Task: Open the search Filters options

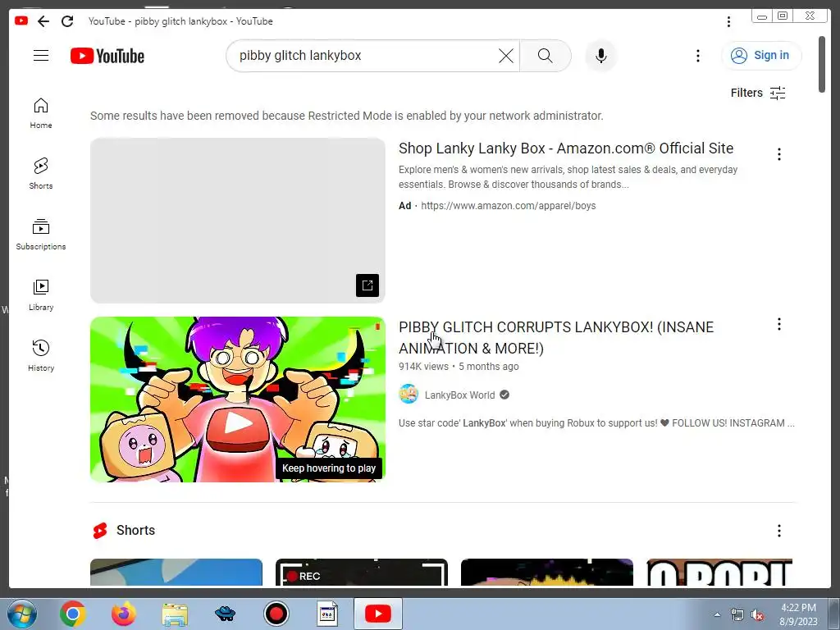Action: pos(757,93)
